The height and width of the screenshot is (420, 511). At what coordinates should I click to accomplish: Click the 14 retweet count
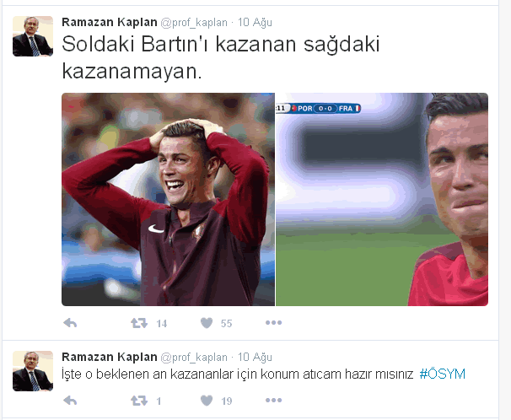coord(162,324)
